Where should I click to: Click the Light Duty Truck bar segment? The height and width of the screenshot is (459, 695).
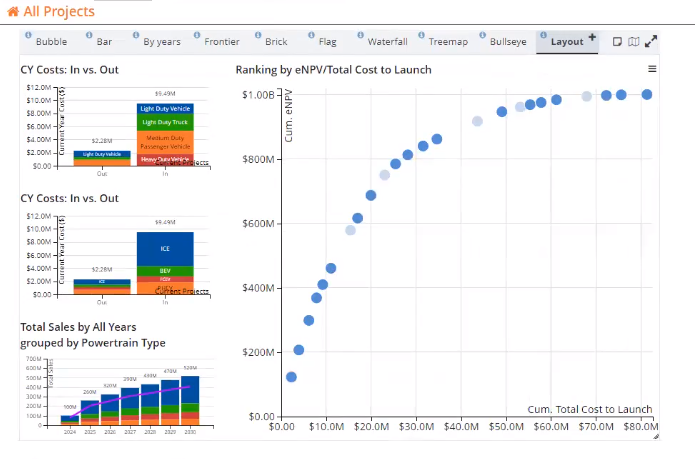165,122
